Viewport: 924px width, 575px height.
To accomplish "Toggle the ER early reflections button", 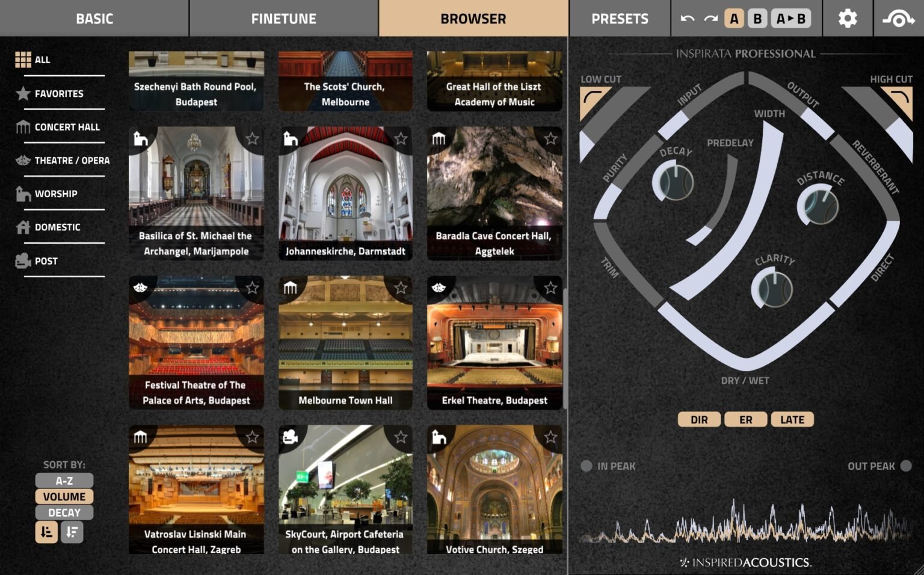I will (x=746, y=420).
